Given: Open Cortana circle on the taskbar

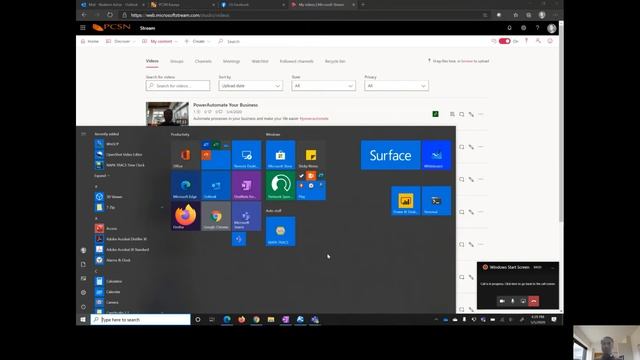Looking at the screenshot, I should coord(198,320).
